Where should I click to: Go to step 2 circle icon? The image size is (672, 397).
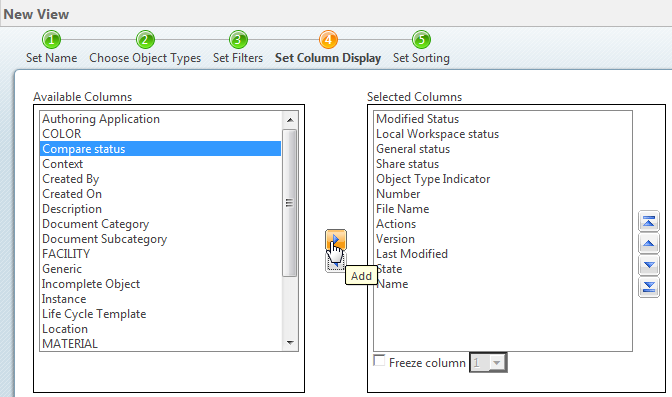click(x=145, y=40)
